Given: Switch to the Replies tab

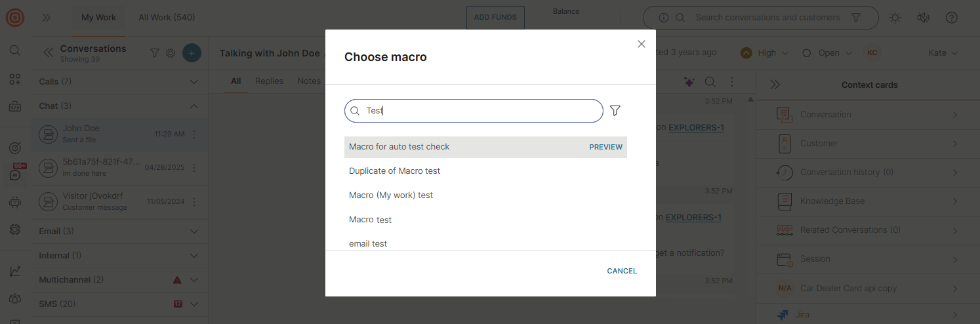Looking at the screenshot, I should pos(269,81).
